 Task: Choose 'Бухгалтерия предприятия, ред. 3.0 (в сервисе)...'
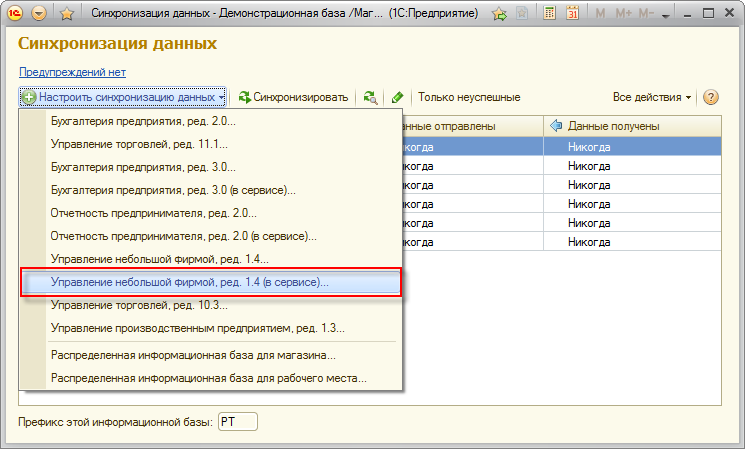pyautogui.click(x=211, y=190)
